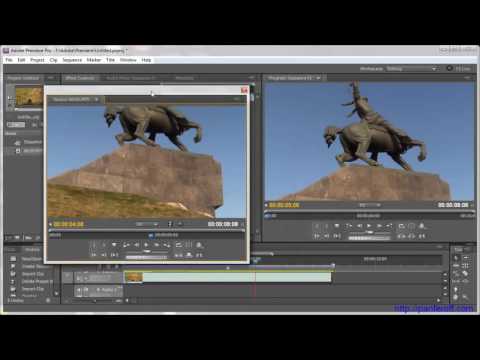Play the clip in the Source monitor
Image resolution: width=480 pixels, height=360 pixels.
pos(146,245)
